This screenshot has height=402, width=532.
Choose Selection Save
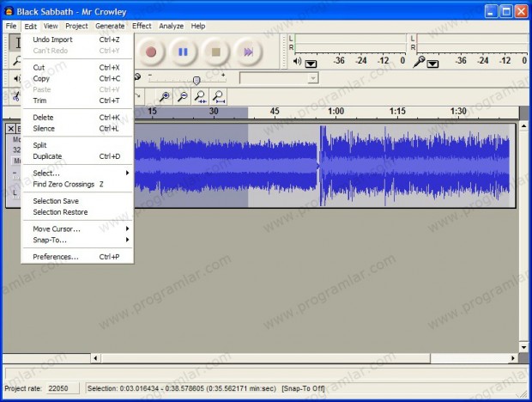(78, 201)
